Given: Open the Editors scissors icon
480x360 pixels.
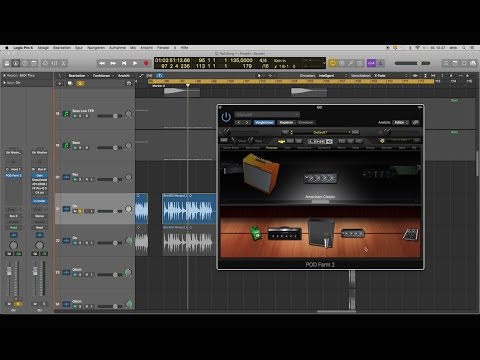Looking at the screenshot, I should point(64,63).
